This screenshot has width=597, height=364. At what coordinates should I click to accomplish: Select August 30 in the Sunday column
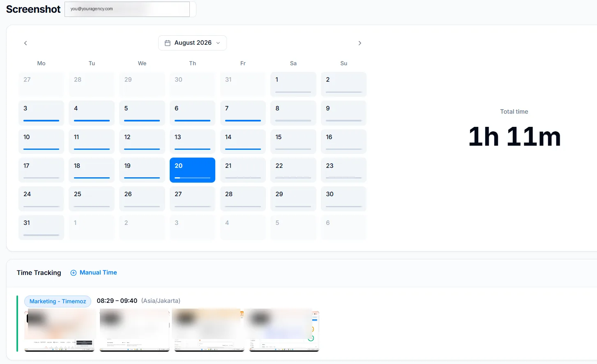coord(343,199)
